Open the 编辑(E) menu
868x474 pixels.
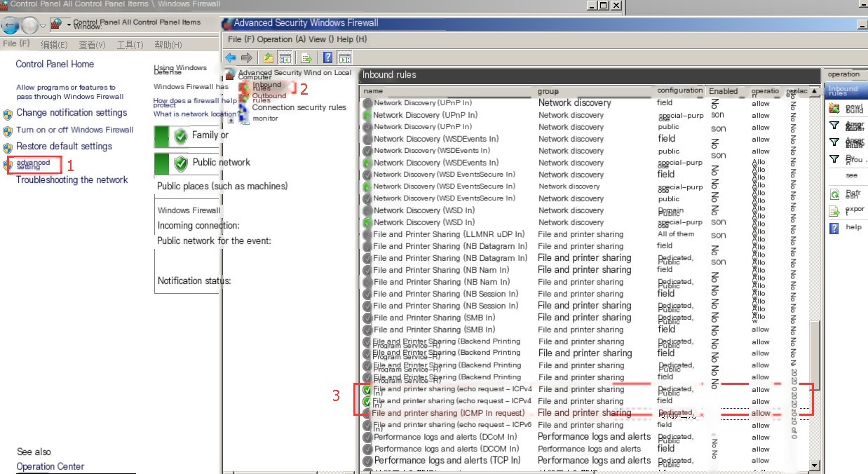click(54, 45)
